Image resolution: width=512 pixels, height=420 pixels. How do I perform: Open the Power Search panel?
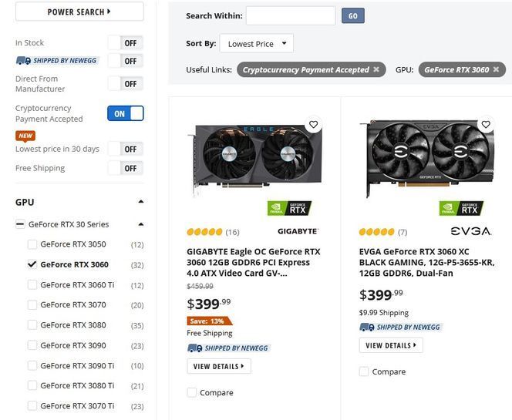coord(79,12)
